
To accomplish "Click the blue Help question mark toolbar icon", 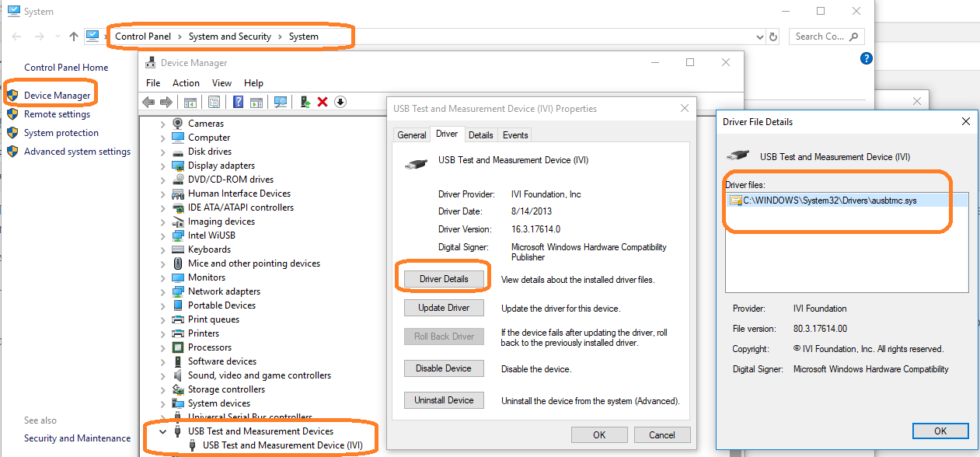I will point(238,103).
